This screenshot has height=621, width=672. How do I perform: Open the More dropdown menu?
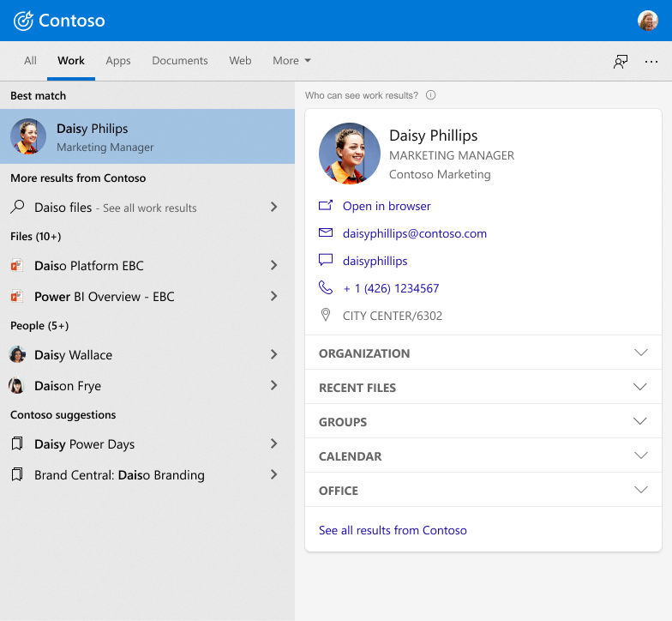coord(291,60)
